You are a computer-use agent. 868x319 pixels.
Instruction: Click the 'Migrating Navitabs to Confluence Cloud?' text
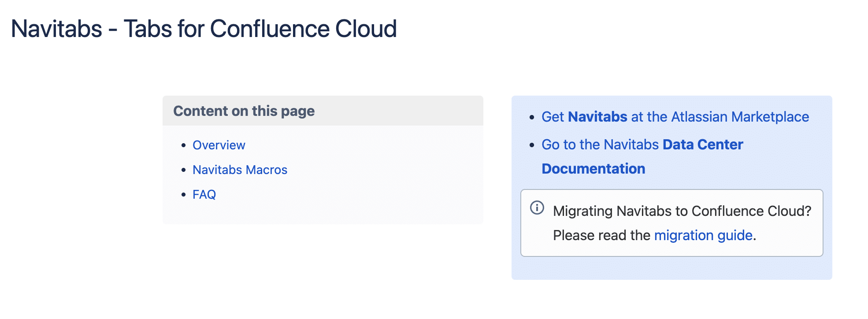[682, 211]
